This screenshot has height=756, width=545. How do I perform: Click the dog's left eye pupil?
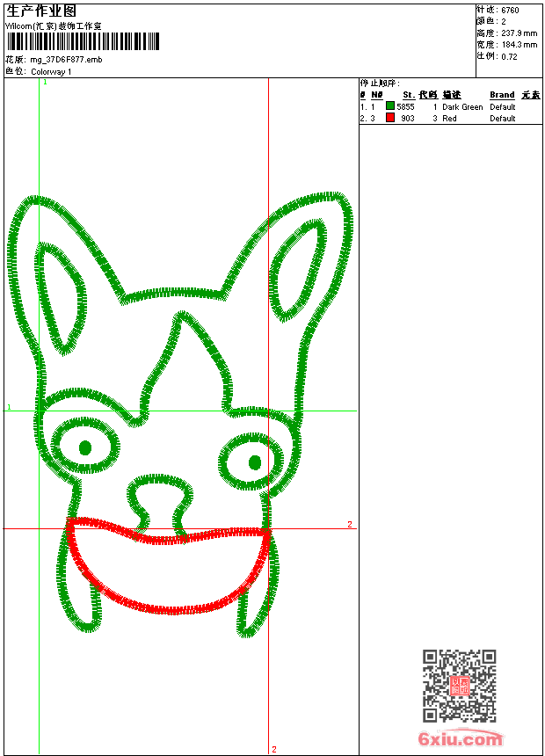click(85, 447)
